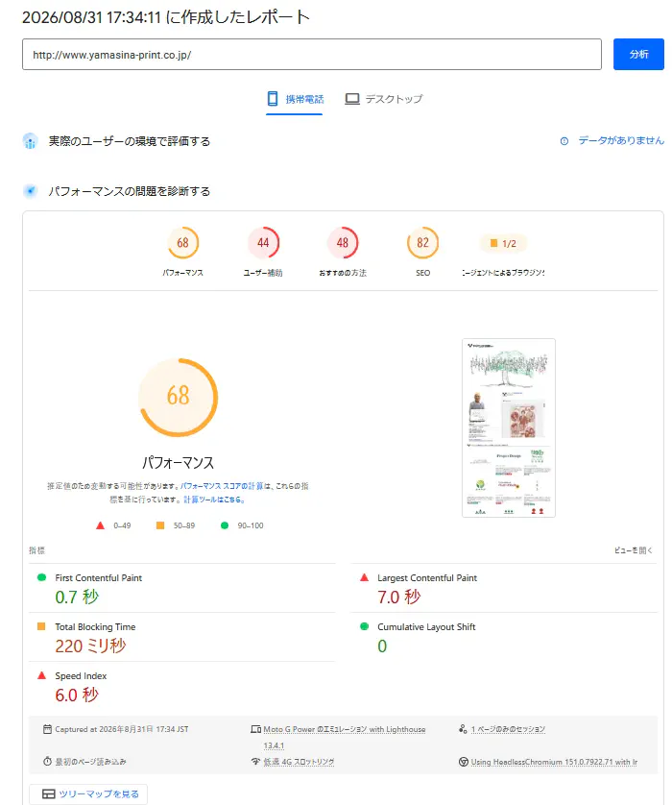Click the green circle 90–100 legend icon
Image resolution: width=672 pixels, height=805 pixels.
pos(225,525)
